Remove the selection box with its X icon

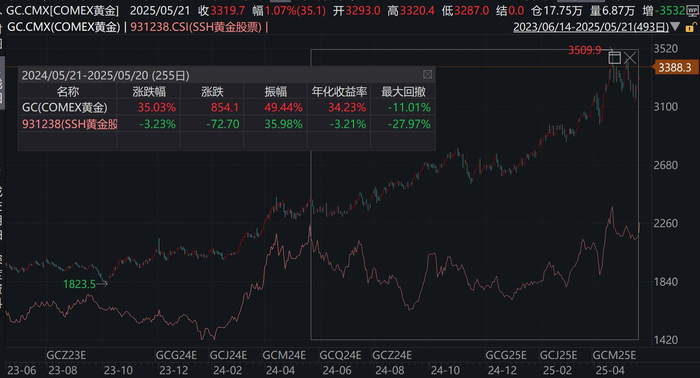click(x=630, y=57)
